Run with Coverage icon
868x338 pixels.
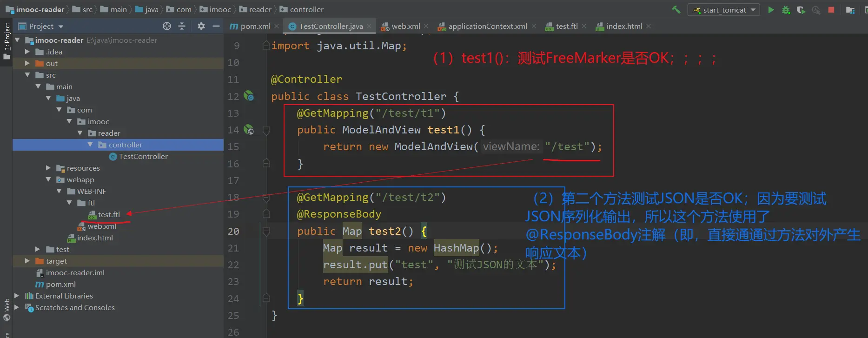tap(801, 10)
